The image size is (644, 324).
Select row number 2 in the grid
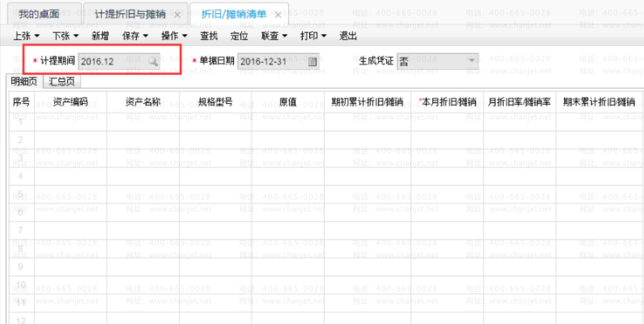click(x=21, y=140)
